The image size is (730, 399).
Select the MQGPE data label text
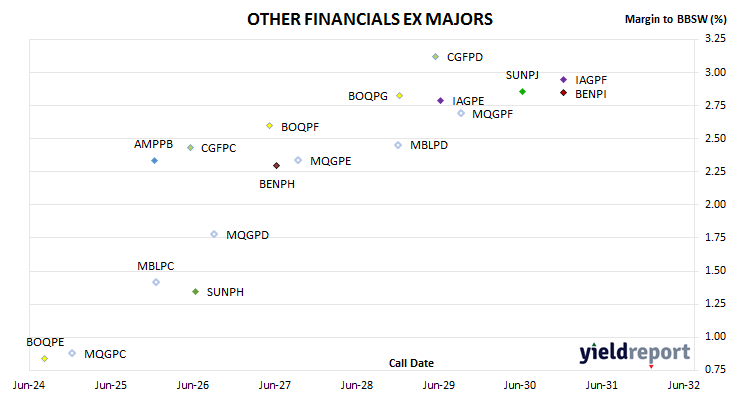pos(331,161)
